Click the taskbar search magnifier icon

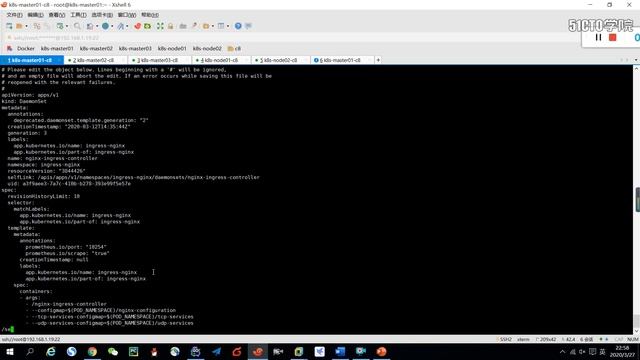[30, 351]
